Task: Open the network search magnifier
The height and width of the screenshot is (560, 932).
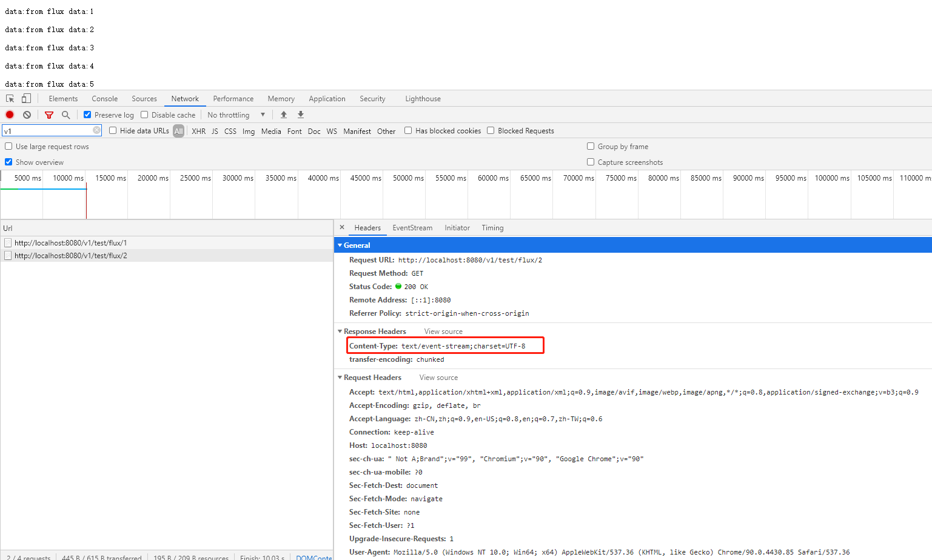Action: pos(65,115)
